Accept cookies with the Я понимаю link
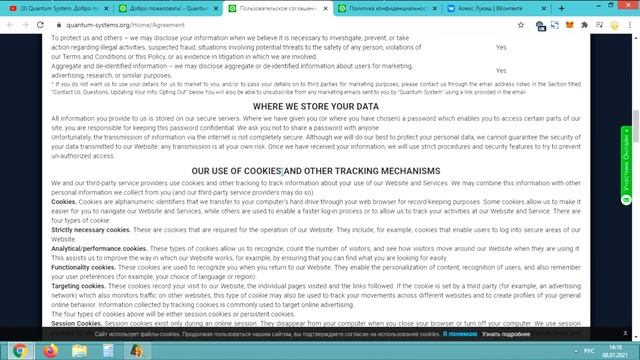This screenshot has height=360, width=640. point(460,334)
